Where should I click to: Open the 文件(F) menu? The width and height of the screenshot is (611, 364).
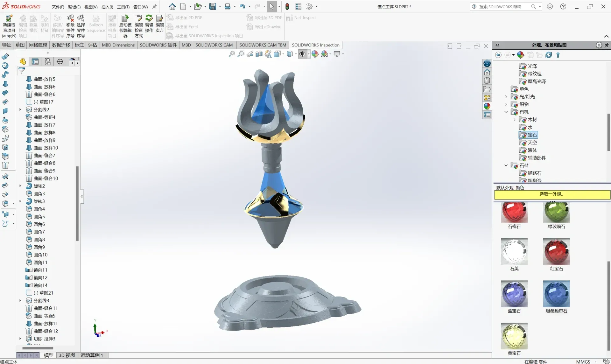58,7
